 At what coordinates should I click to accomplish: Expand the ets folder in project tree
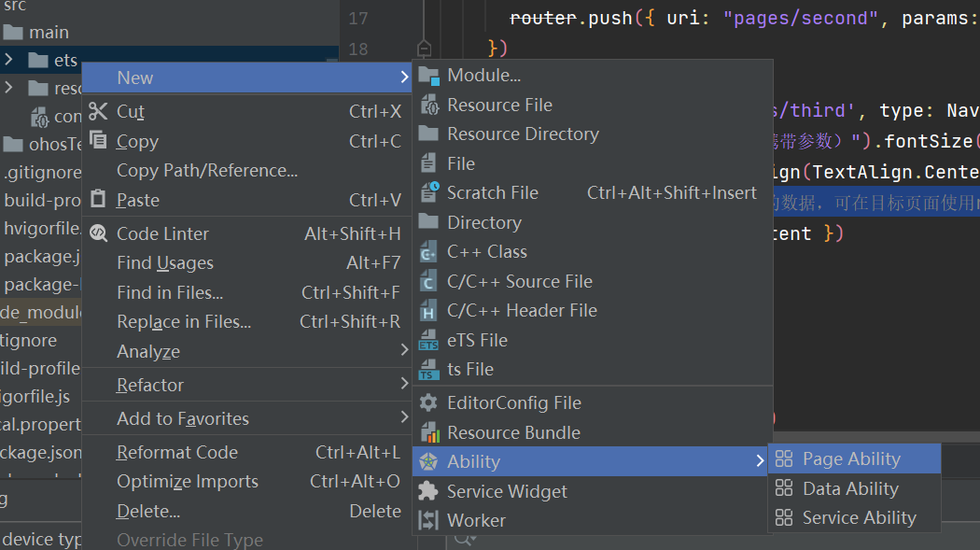click(8, 60)
